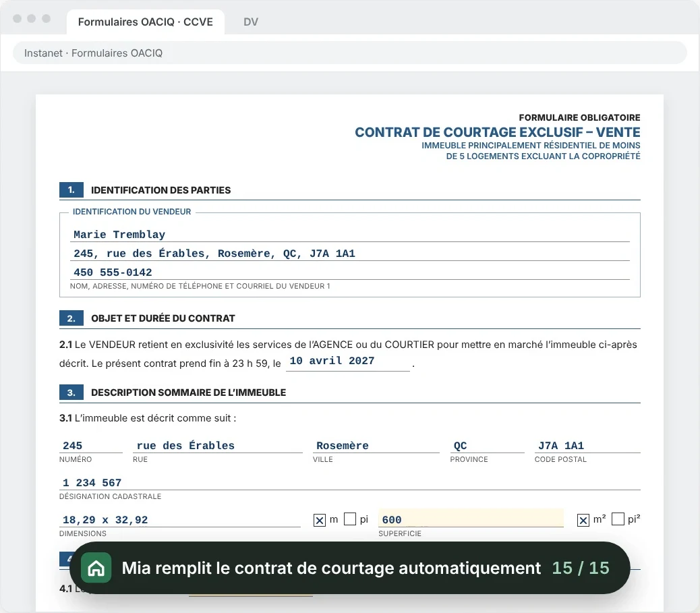
Task: Click the section 2 number badge
Action: [x=71, y=318]
